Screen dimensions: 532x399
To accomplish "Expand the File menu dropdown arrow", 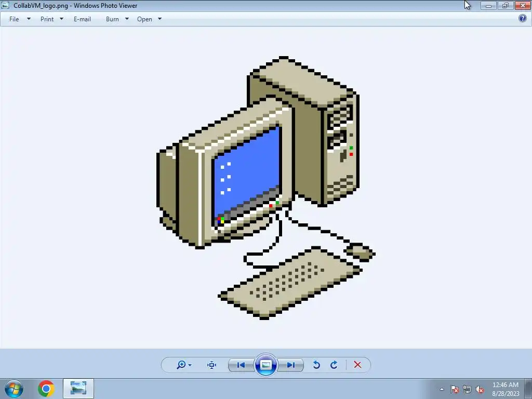I will [x=29, y=19].
